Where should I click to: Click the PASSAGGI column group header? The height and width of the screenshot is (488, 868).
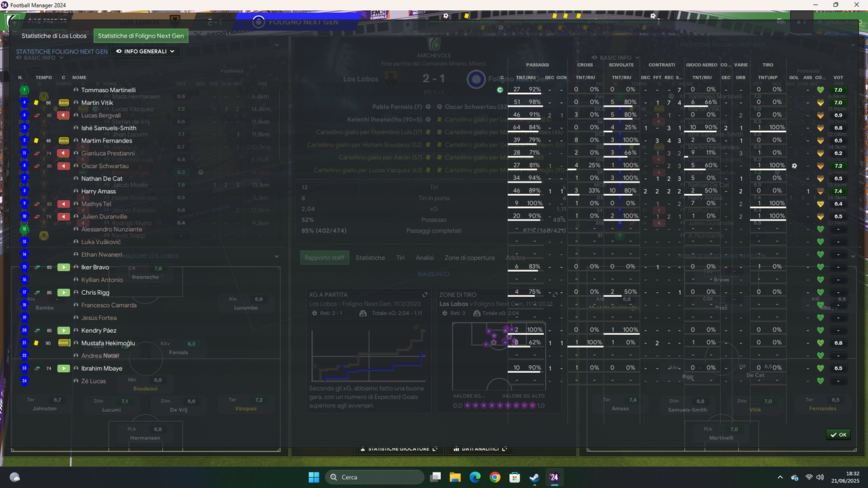538,65
